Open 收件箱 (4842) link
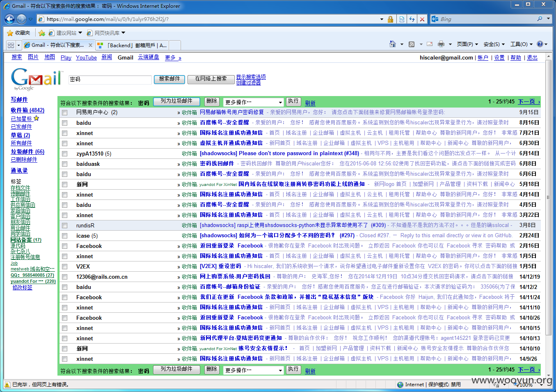 click(x=27, y=110)
